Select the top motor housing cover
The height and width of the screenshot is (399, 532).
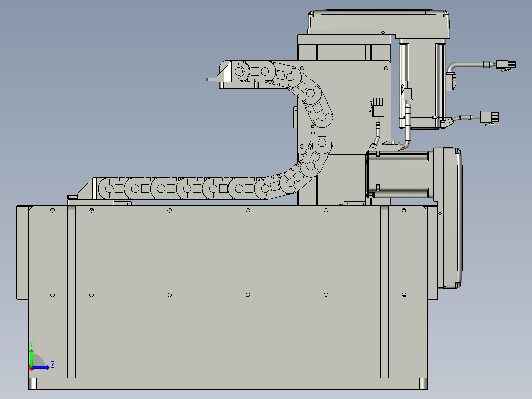coord(379,22)
